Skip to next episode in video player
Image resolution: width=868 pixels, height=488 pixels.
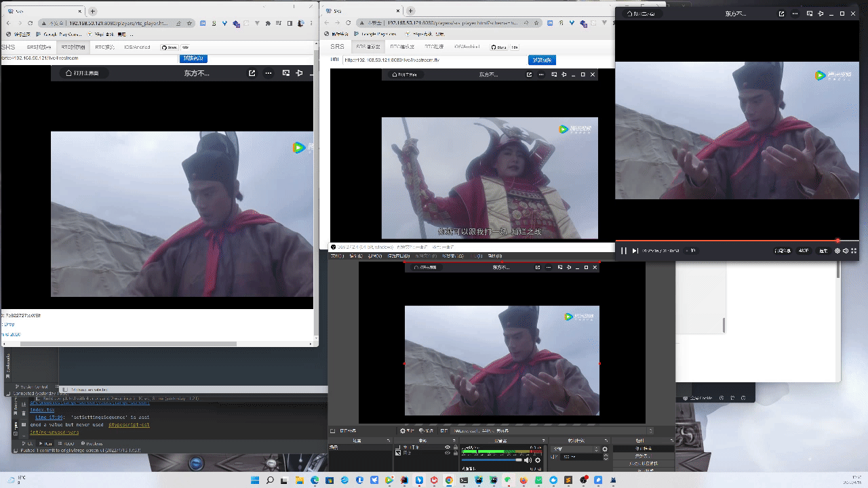[x=635, y=251]
